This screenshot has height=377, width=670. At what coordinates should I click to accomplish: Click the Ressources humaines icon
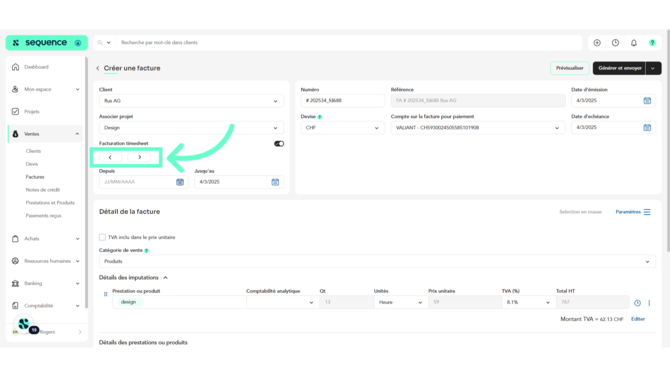[15, 261]
